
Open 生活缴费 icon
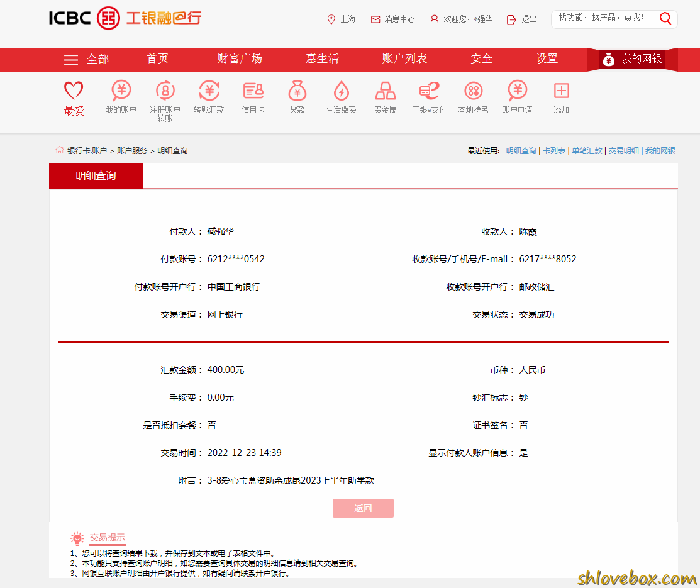[x=341, y=91]
